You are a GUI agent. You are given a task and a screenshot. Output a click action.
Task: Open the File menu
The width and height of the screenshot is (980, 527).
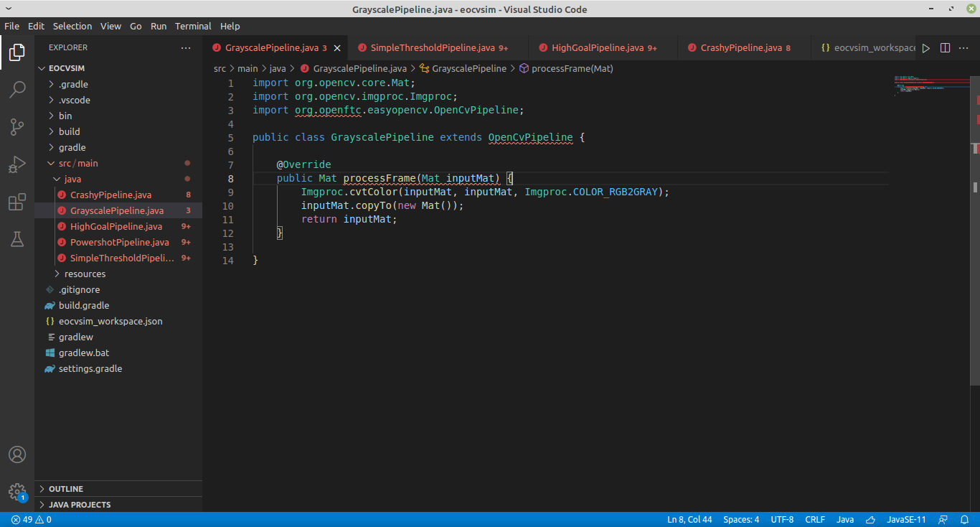coord(11,26)
